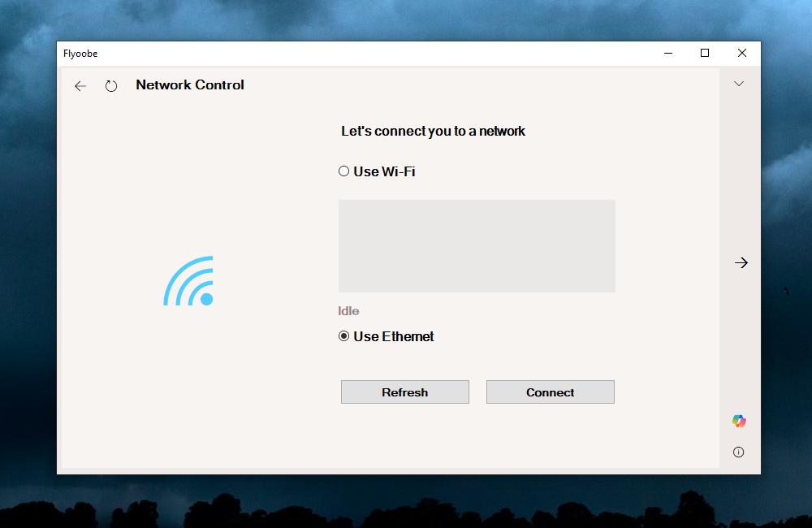This screenshot has height=528, width=812.
Task: Click the Network Control page title
Action: (190, 85)
